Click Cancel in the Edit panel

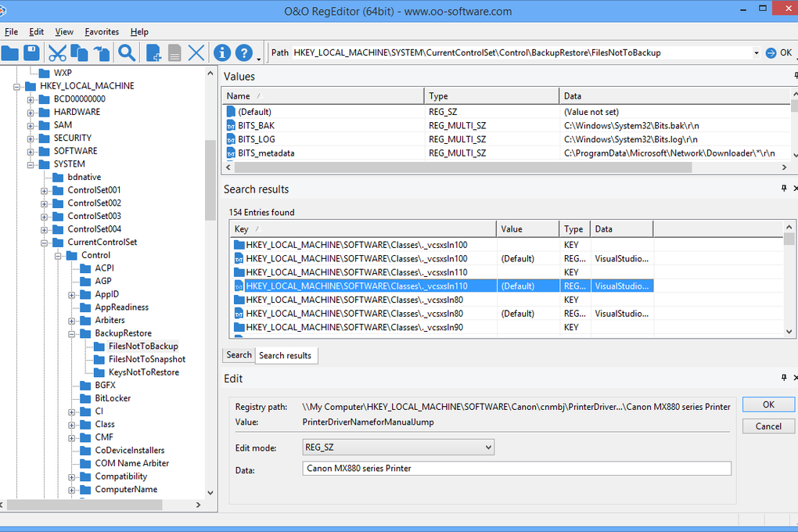click(x=768, y=426)
